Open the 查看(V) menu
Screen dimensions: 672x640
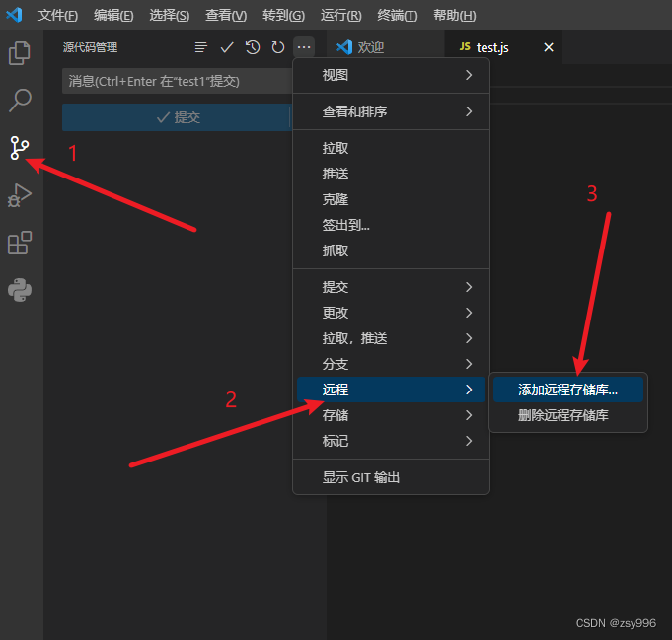click(x=226, y=16)
